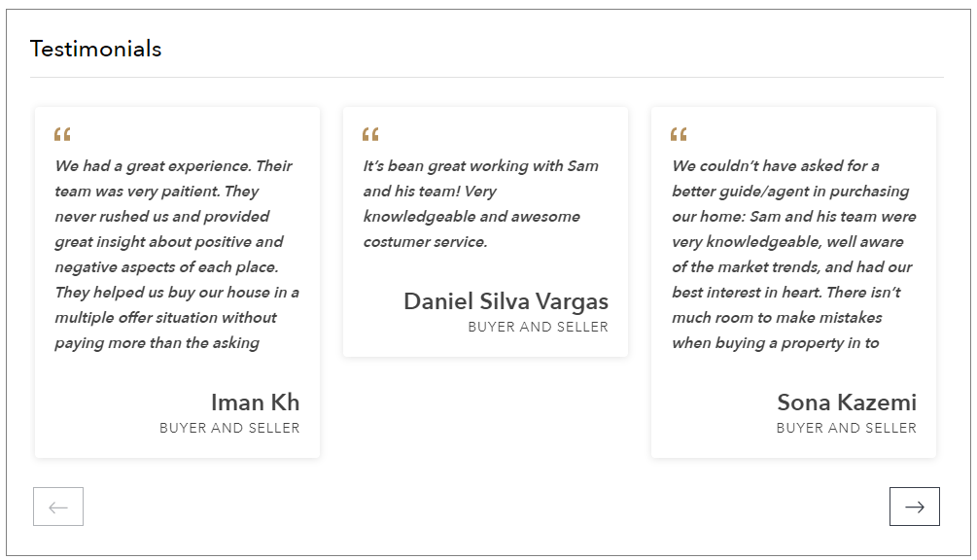Image resolution: width=977 pixels, height=560 pixels.
Task: Click the previous testimonial left arrow
Action: [58, 507]
